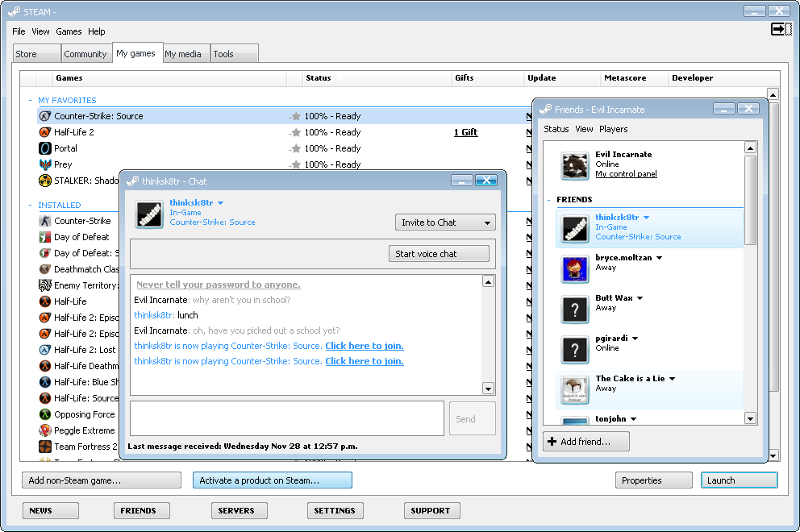
Task: Open the Games menu
Action: (69, 31)
